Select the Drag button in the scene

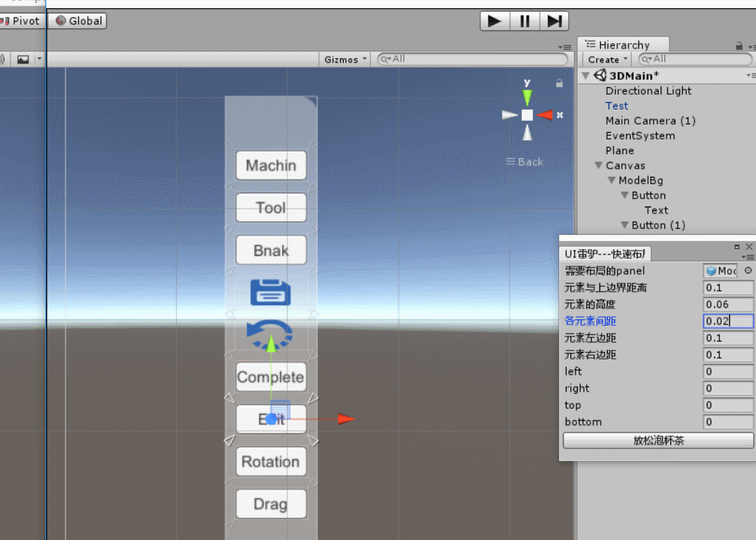271,504
